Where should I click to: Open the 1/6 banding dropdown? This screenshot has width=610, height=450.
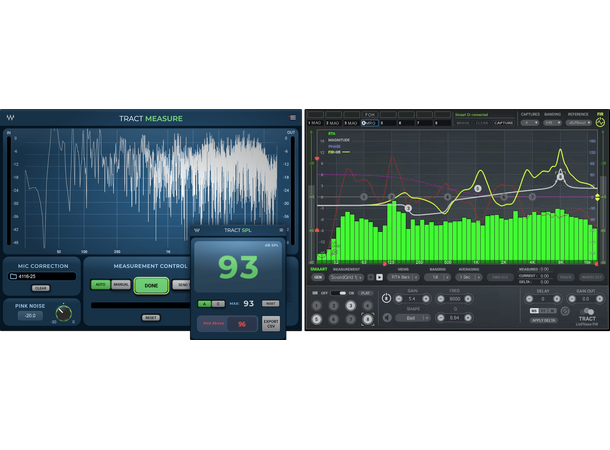[437, 277]
